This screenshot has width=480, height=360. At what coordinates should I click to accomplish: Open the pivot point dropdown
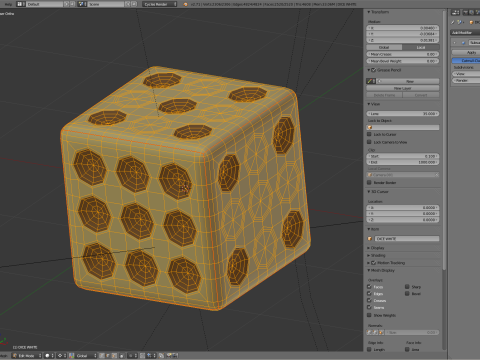(61, 356)
